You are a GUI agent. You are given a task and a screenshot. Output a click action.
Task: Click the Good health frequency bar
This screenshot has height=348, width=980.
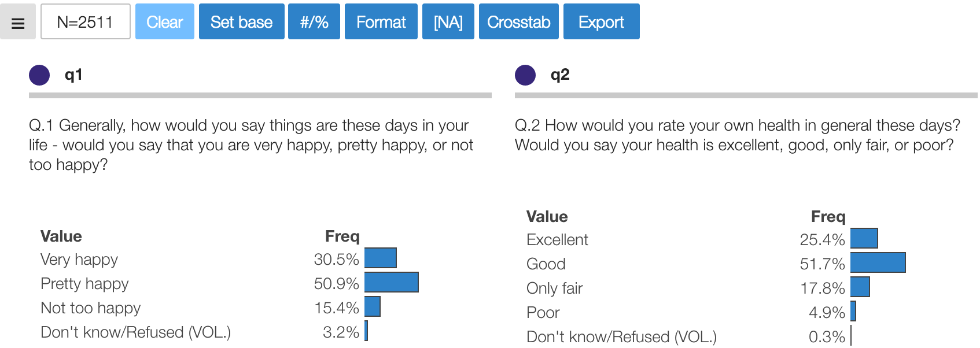click(878, 262)
